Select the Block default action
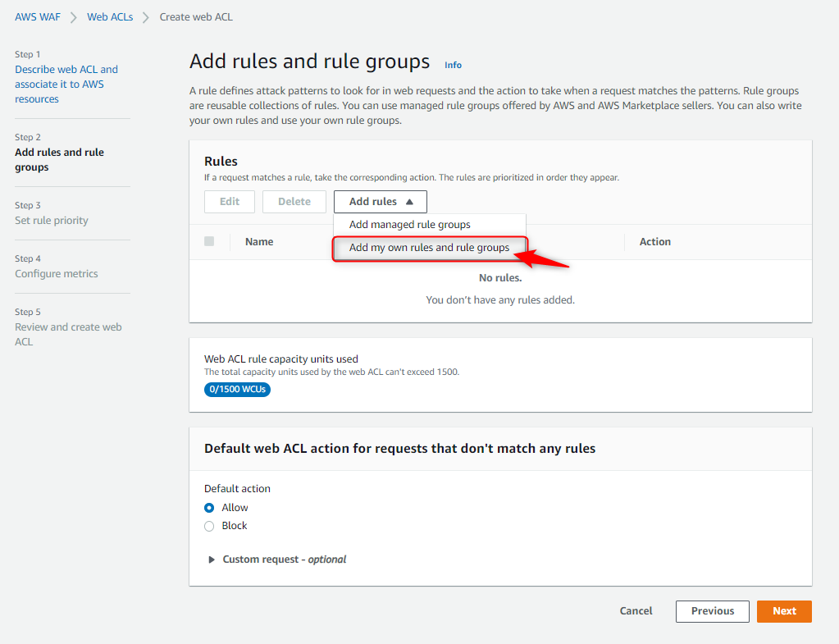 pos(209,526)
